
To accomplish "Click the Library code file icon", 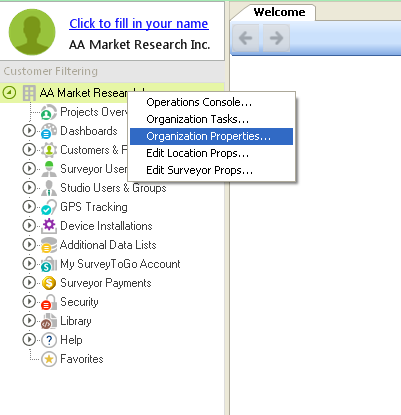I will tap(49, 321).
